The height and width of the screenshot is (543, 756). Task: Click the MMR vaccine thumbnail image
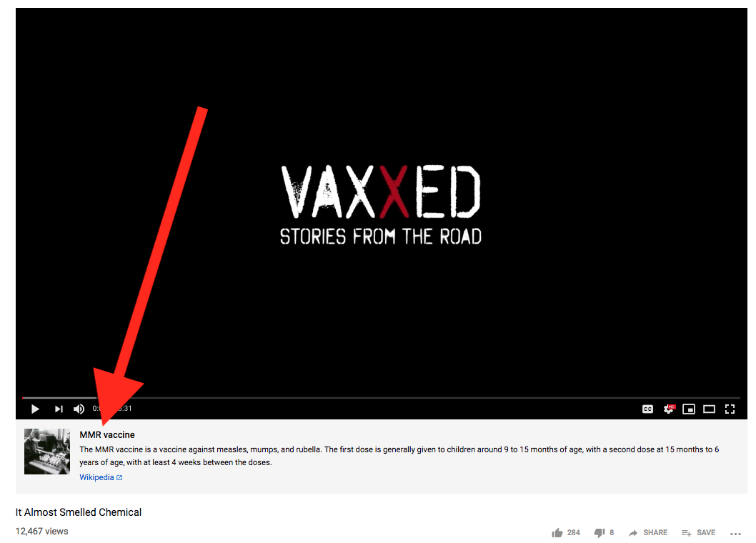(x=47, y=452)
